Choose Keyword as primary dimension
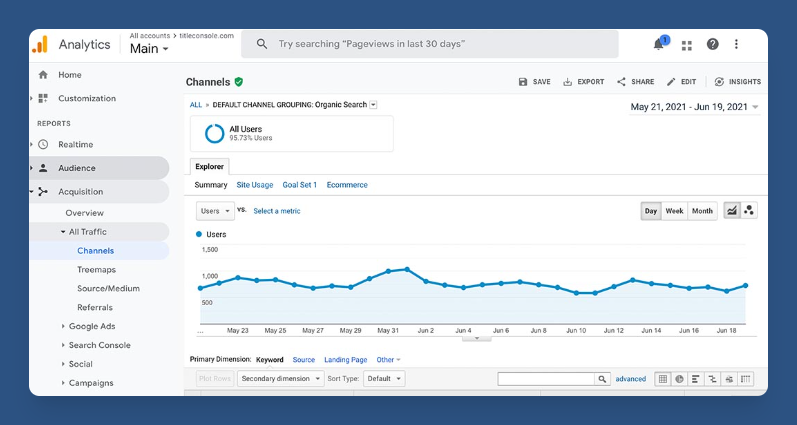The width and height of the screenshot is (797, 425). pos(269,360)
